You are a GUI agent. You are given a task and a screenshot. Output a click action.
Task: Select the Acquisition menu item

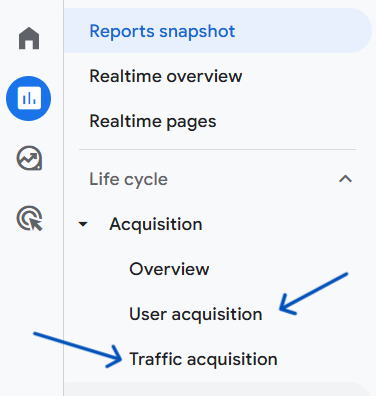(156, 224)
